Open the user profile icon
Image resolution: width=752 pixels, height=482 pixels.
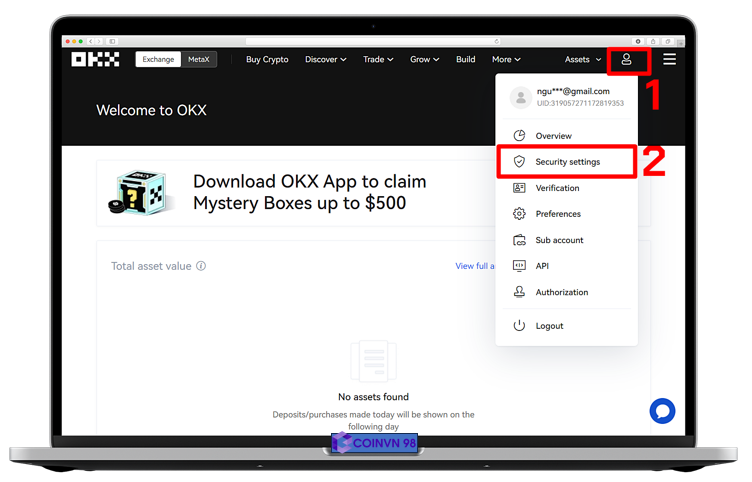pos(626,60)
